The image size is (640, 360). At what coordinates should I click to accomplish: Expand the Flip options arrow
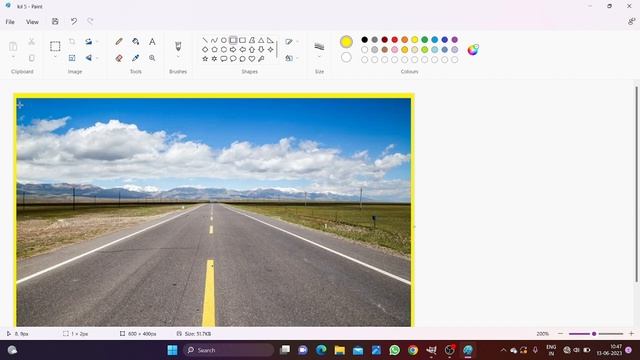(x=97, y=58)
